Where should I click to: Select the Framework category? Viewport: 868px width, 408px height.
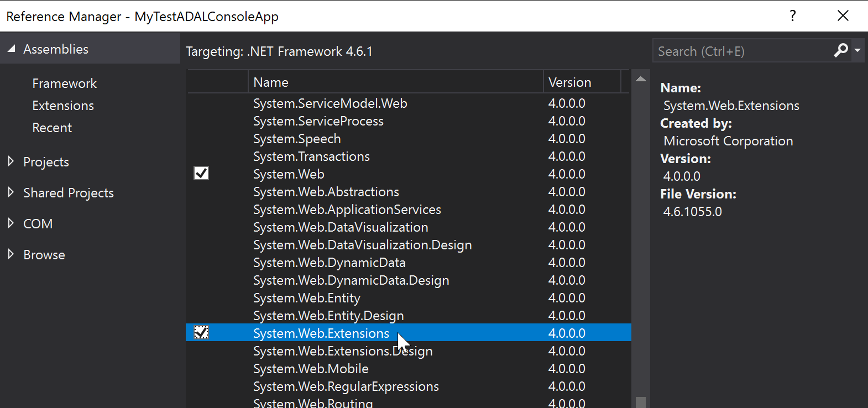64,83
